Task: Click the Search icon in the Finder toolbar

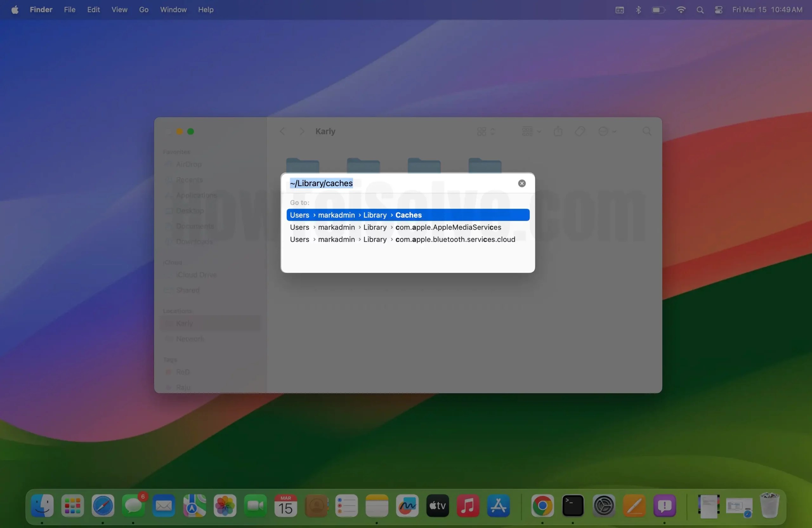Action: (x=647, y=131)
